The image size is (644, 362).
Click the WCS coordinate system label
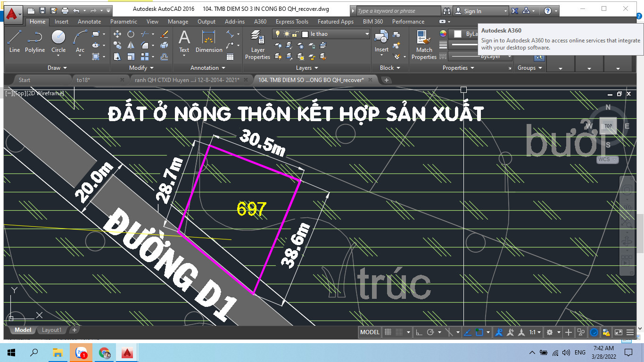click(x=604, y=159)
